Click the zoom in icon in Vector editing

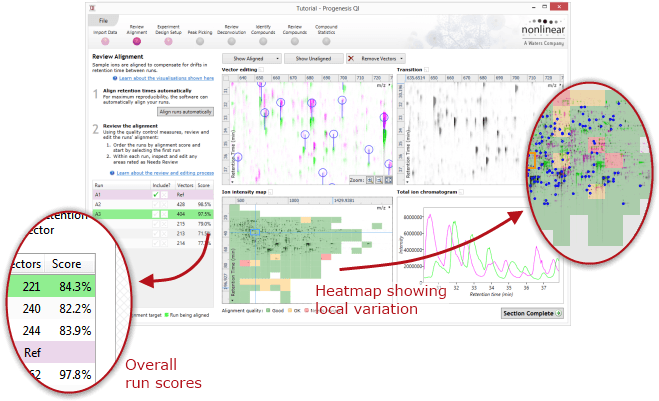pyautogui.click(x=370, y=180)
